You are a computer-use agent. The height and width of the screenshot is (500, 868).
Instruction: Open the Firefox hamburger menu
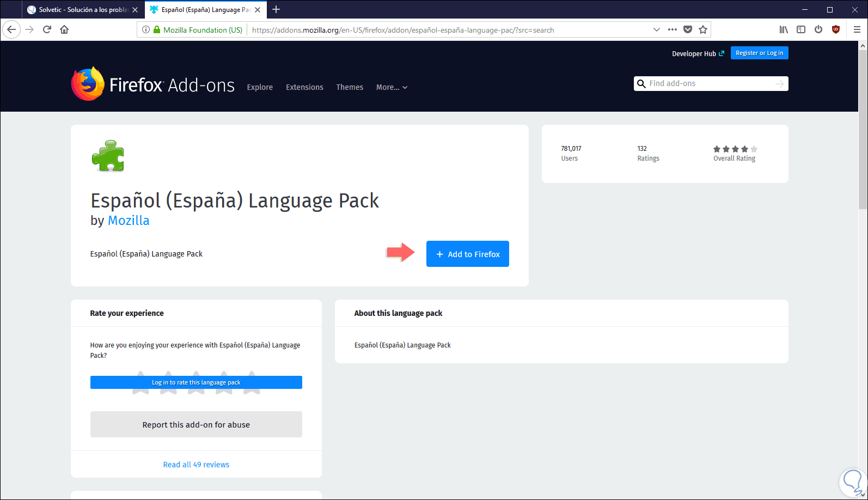pyautogui.click(x=857, y=29)
